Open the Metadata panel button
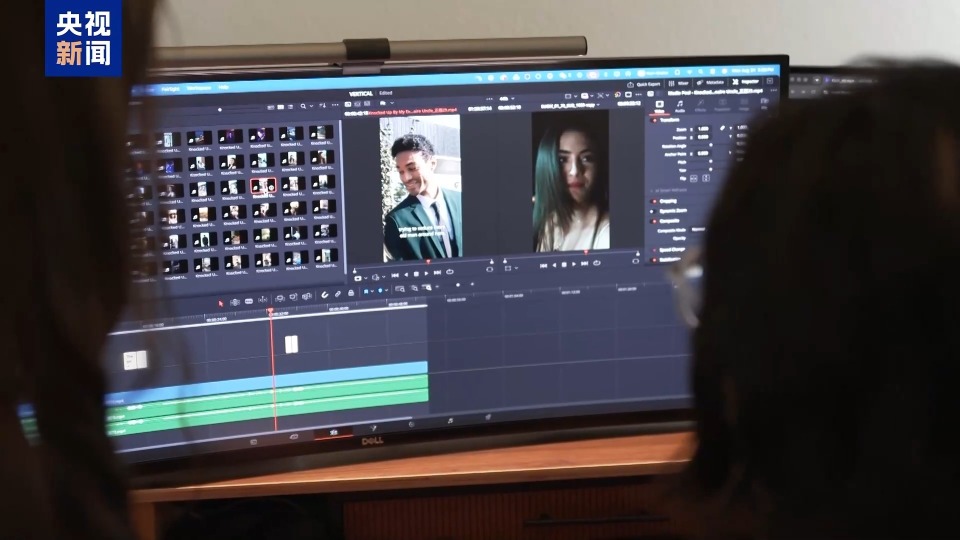The image size is (960, 540). pos(710,83)
